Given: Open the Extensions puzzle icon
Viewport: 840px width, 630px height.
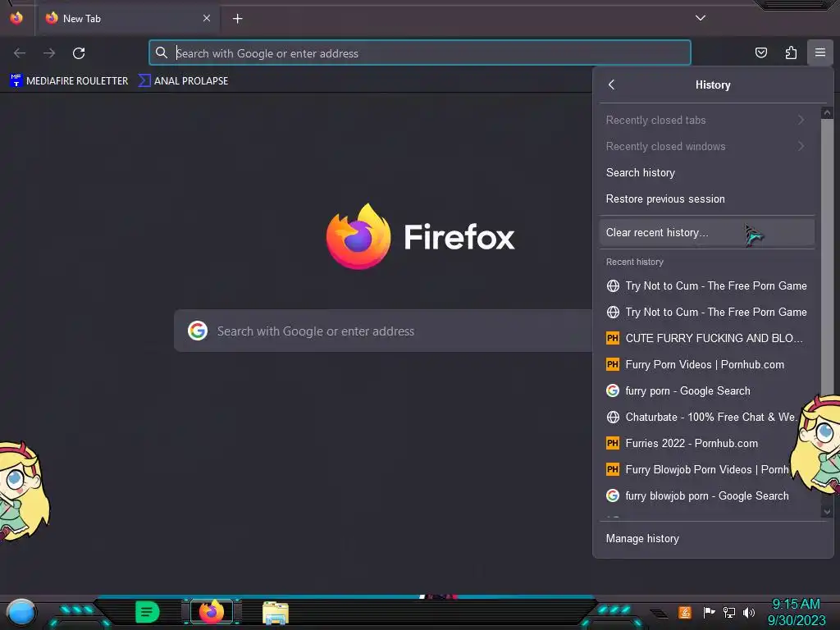Looking at the screenshot, I should (791, 52).
